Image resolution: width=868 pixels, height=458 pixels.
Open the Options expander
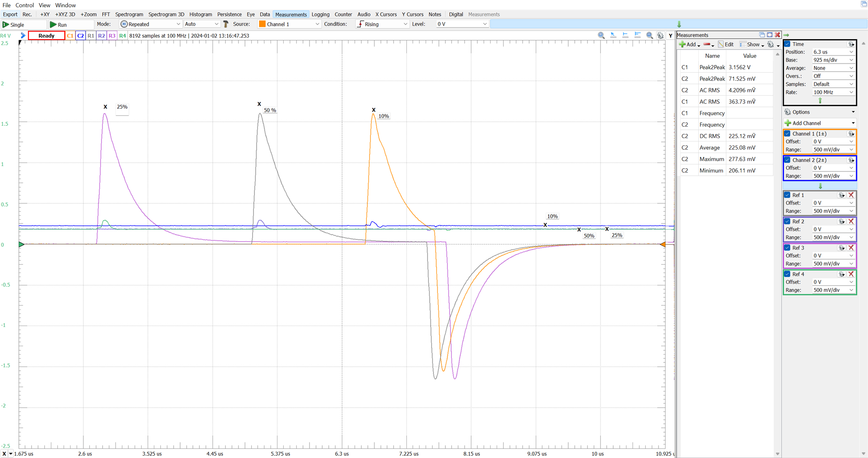pos(820,112)
